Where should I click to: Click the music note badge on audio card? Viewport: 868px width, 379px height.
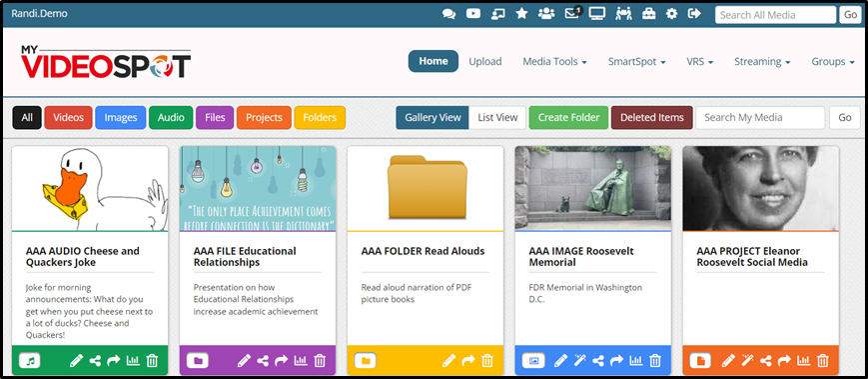pos(30,361)
